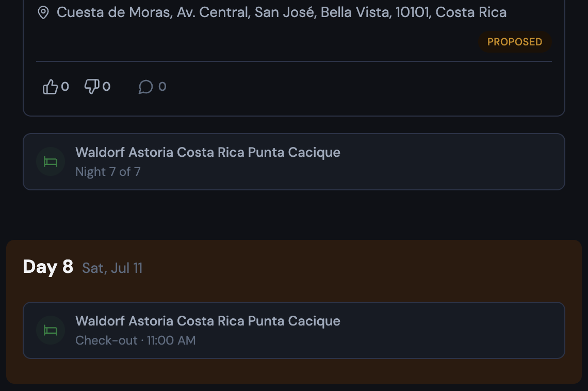Click the Check-out 11:00 AM entry
588x391 pixels.
(x=136, y=340)
